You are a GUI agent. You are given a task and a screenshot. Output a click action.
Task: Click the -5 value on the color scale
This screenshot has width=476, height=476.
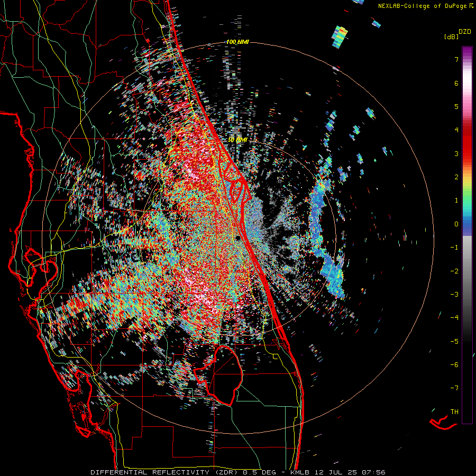[x=454, y=342]
